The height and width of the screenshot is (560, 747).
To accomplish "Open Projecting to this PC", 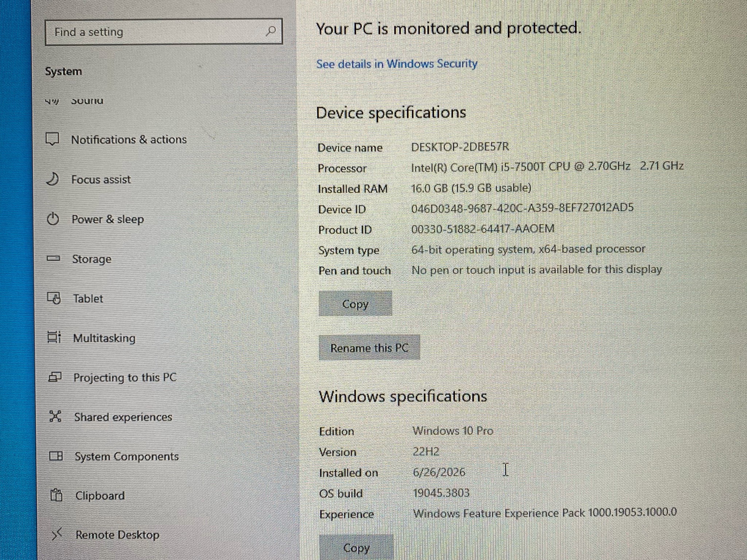I will [125, 377].
